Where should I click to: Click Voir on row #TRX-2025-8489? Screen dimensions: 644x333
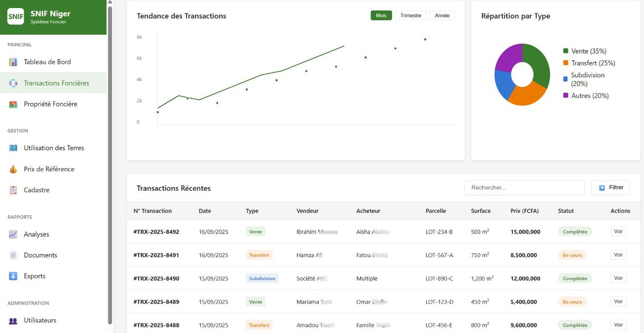coord(618,301)
